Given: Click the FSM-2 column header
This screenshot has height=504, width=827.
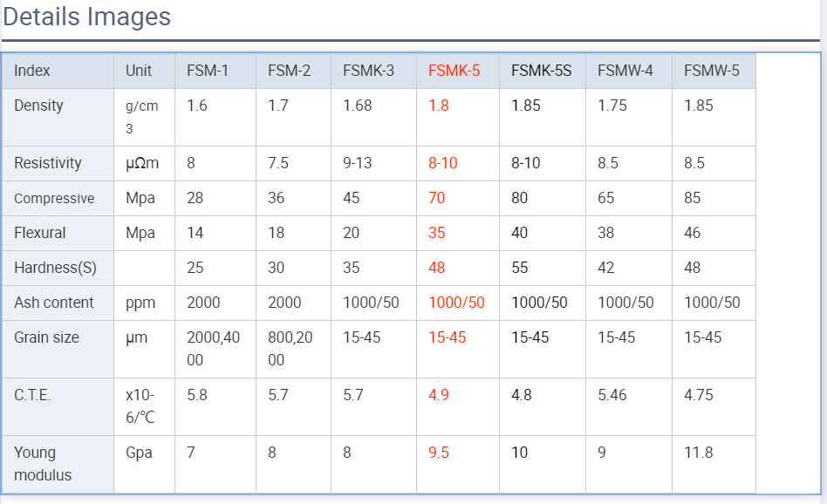Looking at the screenshot, I should [289, 71].
